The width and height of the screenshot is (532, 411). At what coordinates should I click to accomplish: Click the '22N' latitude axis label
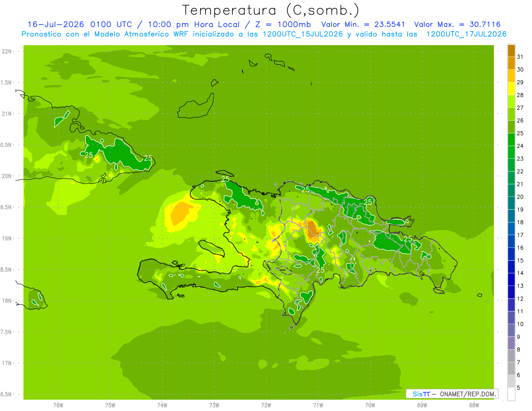click(8, 51)
